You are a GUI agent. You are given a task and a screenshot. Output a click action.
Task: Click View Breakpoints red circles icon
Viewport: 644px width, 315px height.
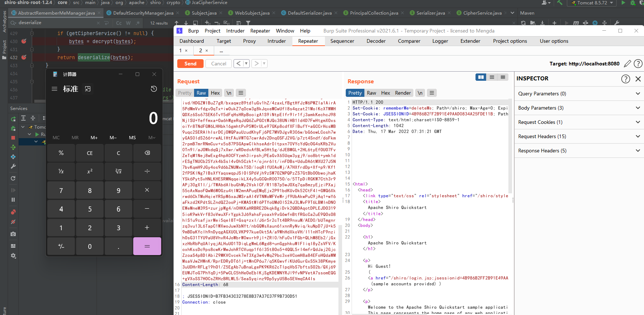13,212
